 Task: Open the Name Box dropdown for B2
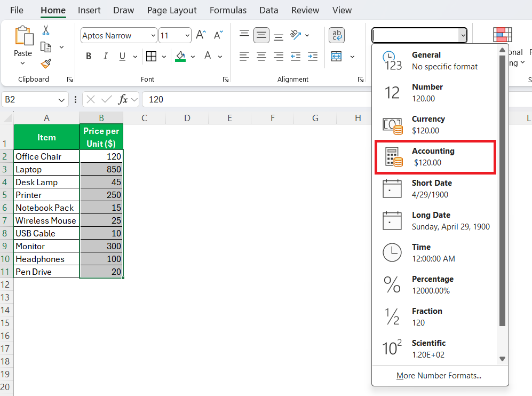[61, 100]
